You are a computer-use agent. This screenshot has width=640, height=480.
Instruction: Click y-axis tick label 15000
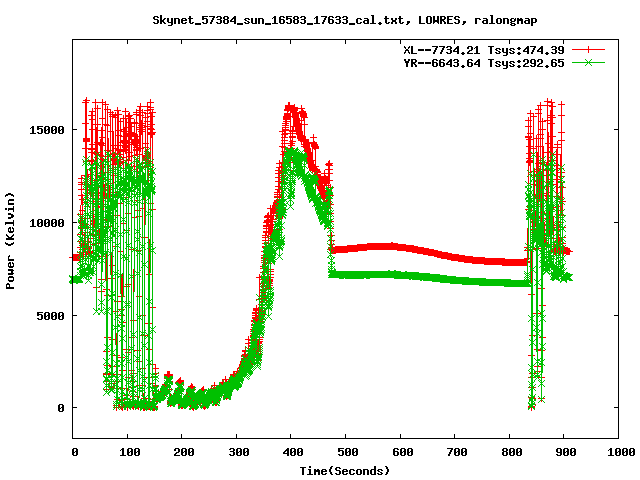point(47,130)
